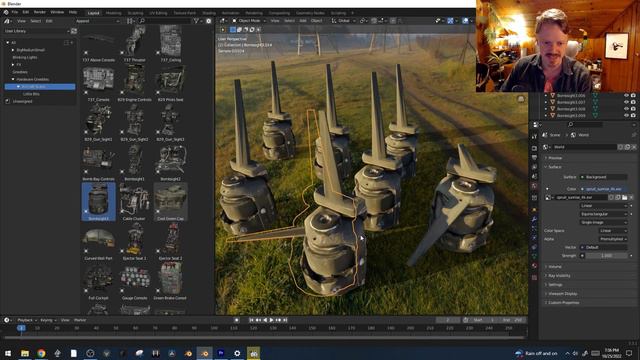640x360 pixels.
Task: Hide Bombsight3.009 in the outliner viewport
Action: coord(626,116)
